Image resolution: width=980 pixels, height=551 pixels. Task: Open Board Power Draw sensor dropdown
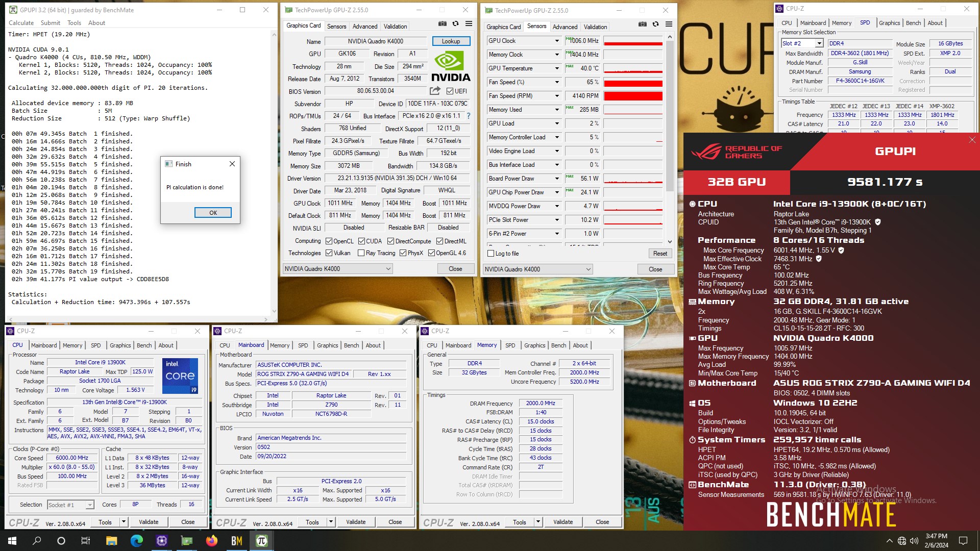click(556, 179)
